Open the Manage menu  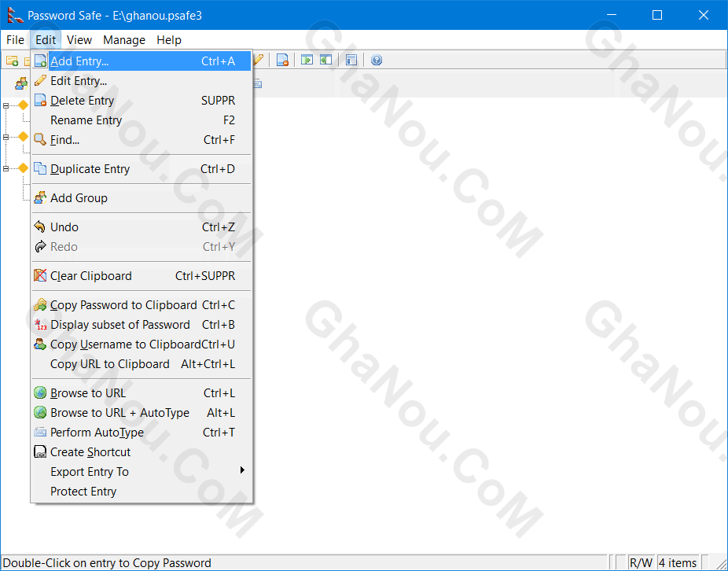[124, 40]
